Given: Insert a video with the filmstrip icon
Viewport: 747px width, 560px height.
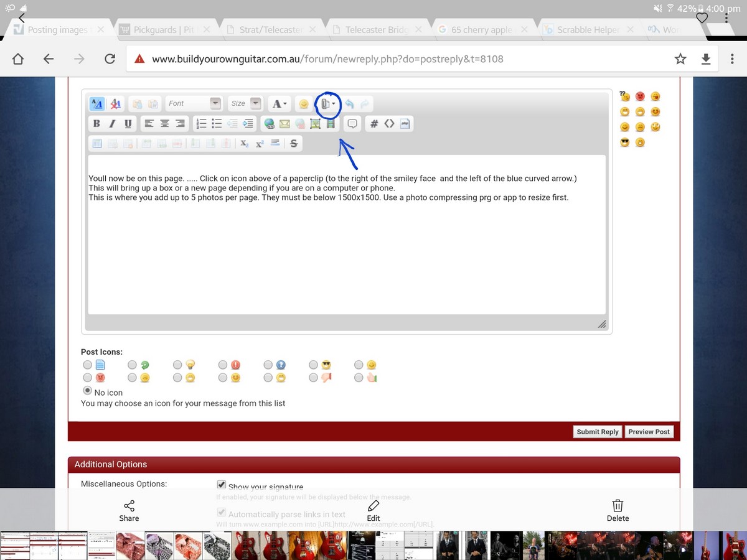Looking at the screenshot, I should tap(331, 124).
